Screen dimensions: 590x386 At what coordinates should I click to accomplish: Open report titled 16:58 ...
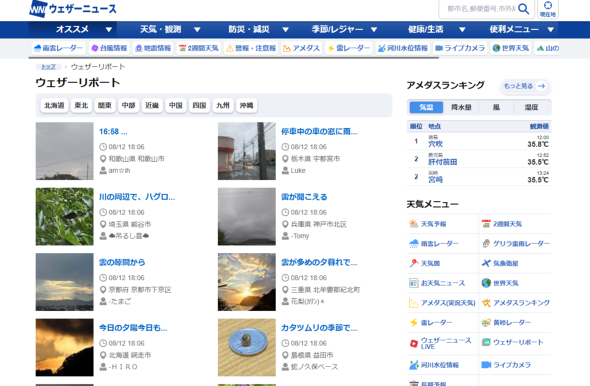113,132
